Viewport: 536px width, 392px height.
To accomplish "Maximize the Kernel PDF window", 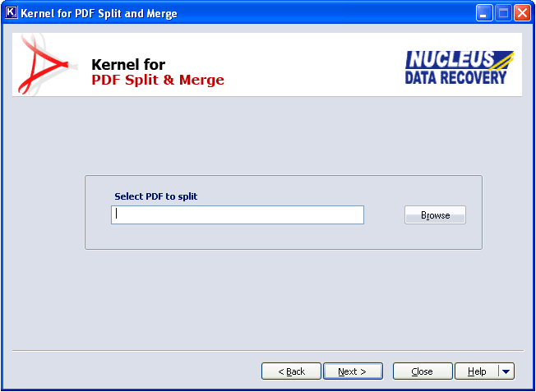I will pos(503,13).
